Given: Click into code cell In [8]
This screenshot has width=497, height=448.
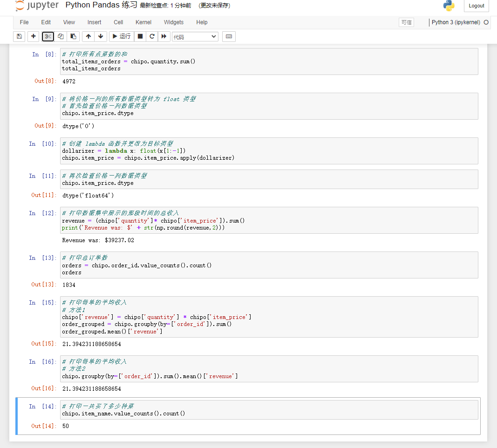Looking at the screenshot, I should pyautogui.click(x=269, y=61).
